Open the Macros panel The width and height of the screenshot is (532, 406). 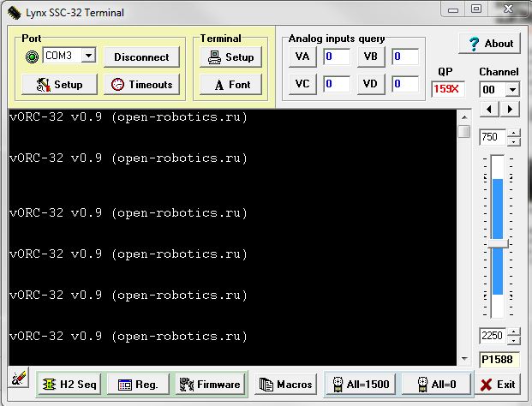(286, 385)
